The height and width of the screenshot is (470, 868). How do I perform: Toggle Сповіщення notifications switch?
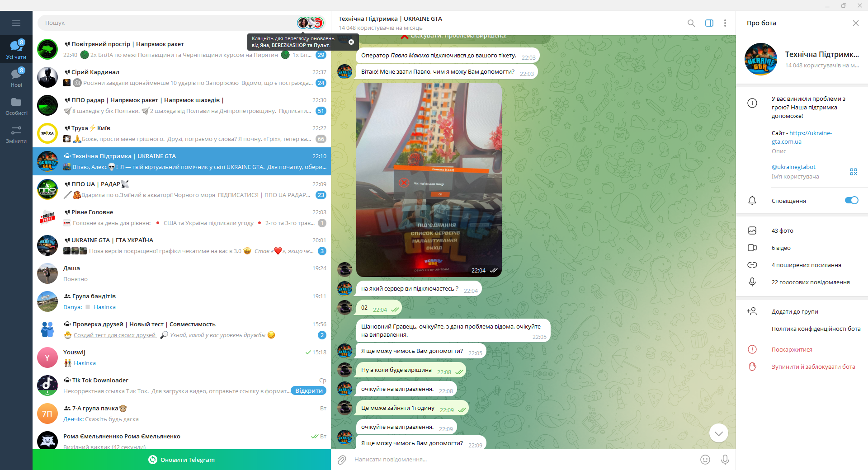(x=851, y=200)
